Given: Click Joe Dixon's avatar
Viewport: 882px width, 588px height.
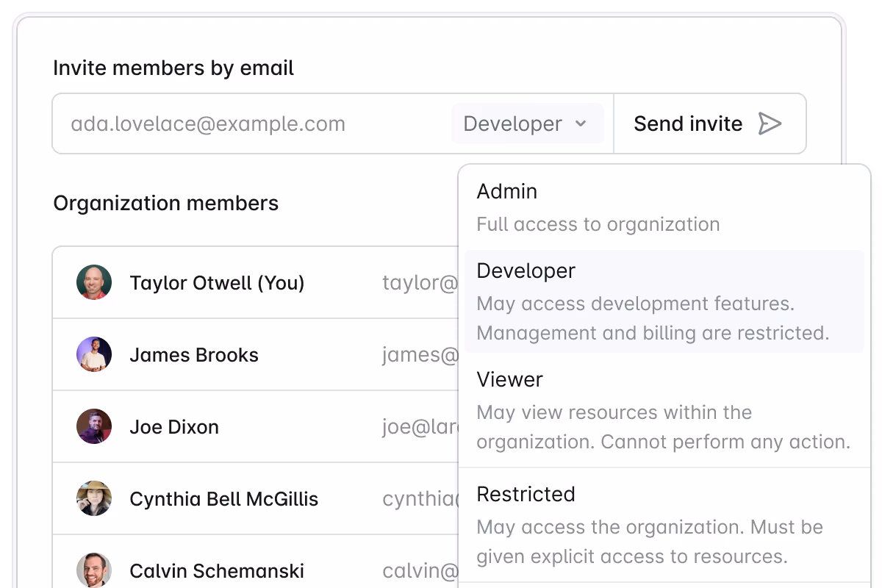Looking at the screenshot, I should point(94,426).
